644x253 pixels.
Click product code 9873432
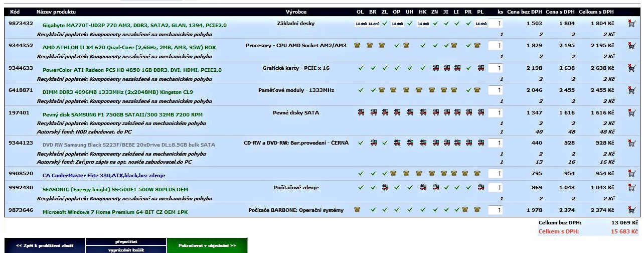pos(21,23)
